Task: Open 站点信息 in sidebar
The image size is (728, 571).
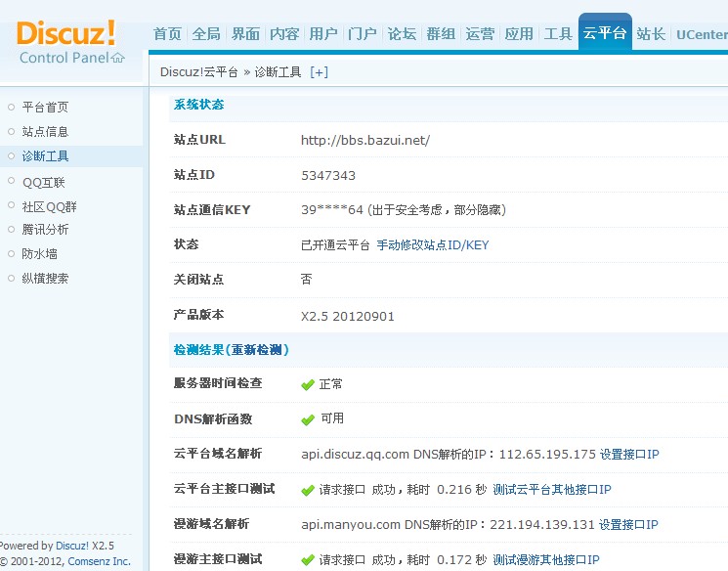Action: 45,131
